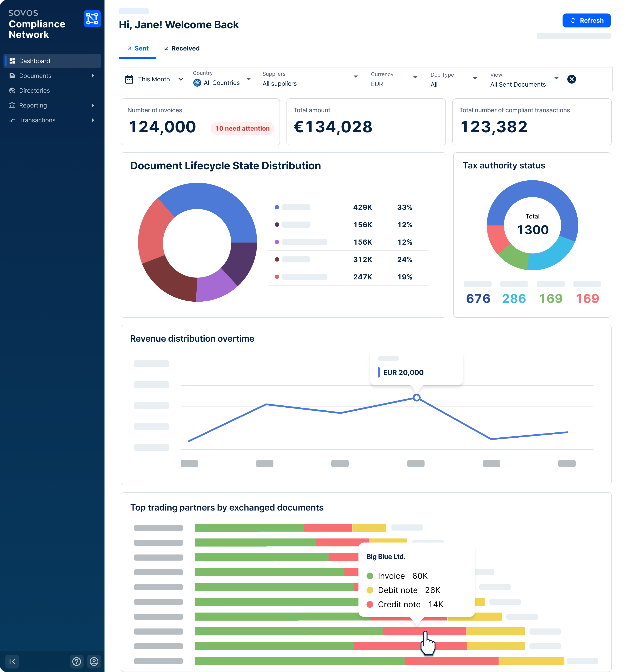Select the Sent tab
The width and height of the screenshot is (627, 672).
click(137, 48)
